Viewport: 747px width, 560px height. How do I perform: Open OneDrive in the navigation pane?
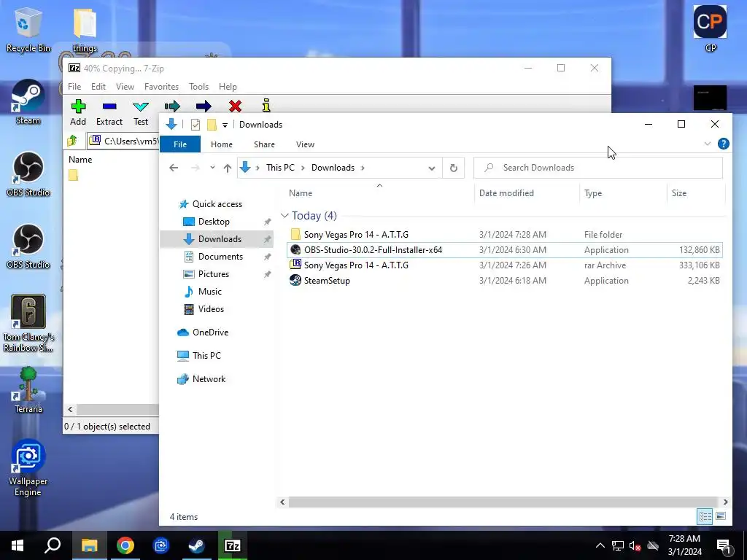[210, 332]
